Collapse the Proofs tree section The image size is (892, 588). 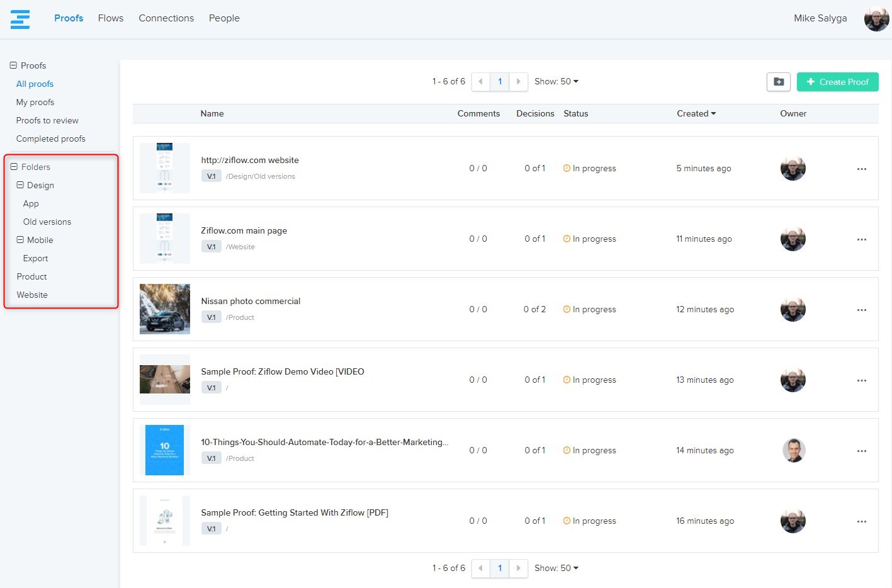(x=13, y=65)
